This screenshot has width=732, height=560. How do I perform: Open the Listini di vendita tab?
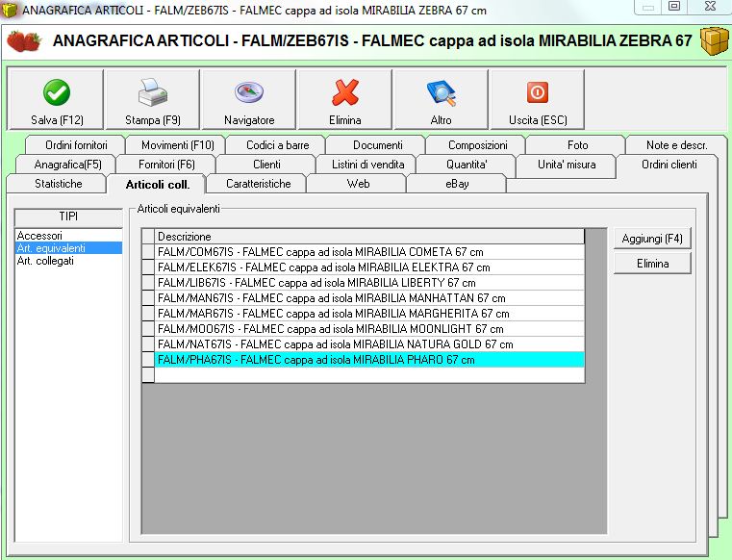pos(367,165)
